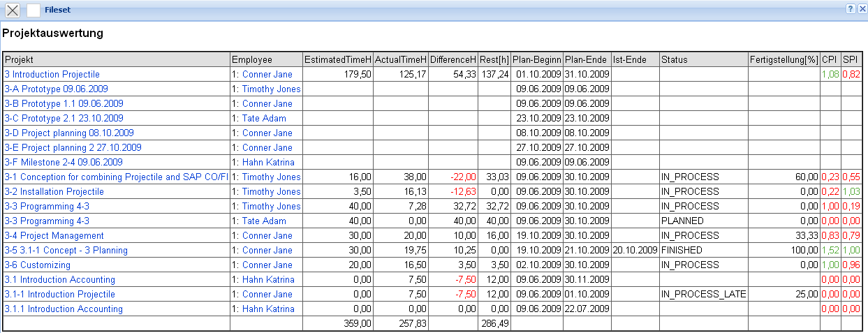Open 3.1.1 Introduction Accounting link
Image resolution: width=868 pixels, height=333 pixels.
63,309
